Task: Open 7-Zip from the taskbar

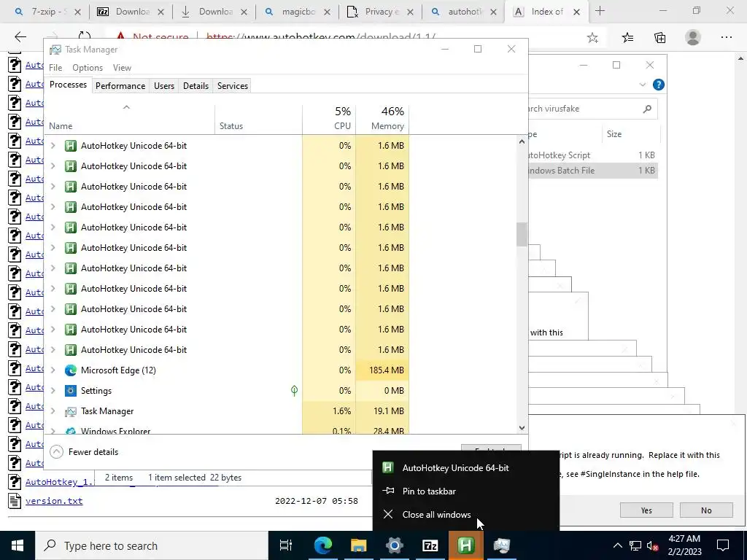Action: click(430, 545)
